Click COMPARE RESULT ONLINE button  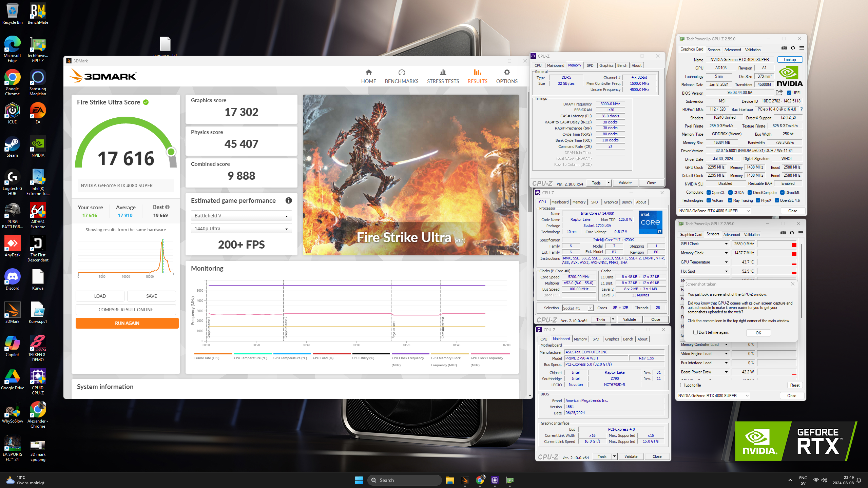[126, 310]
